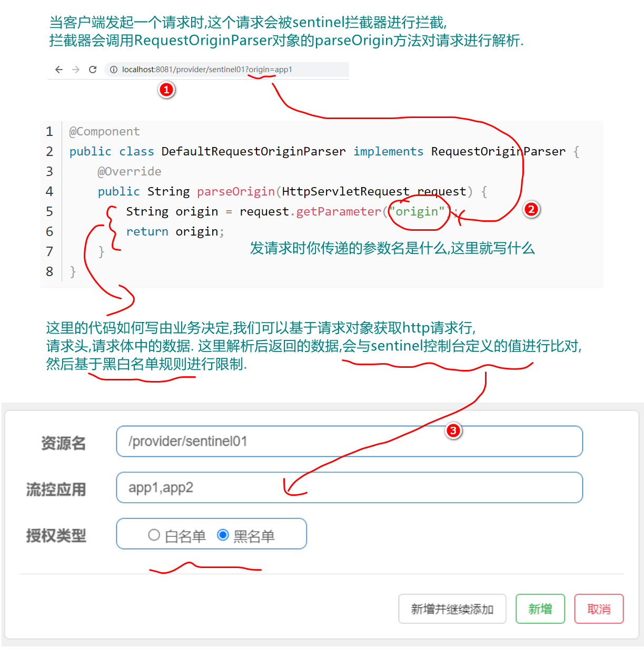Click the 新增并继续添加 button
644x655 pixels.
click(x=452, y=609)
